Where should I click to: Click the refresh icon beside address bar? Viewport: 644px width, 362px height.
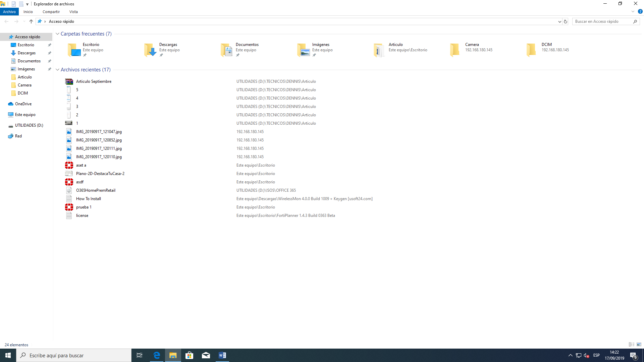tap(566, 21)
